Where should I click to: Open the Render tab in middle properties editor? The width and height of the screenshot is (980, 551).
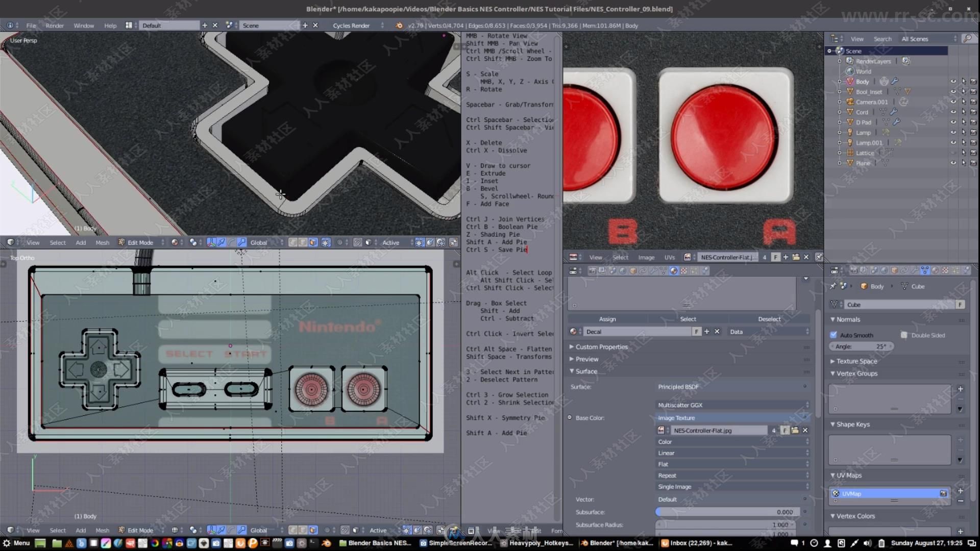pos(593,271)
